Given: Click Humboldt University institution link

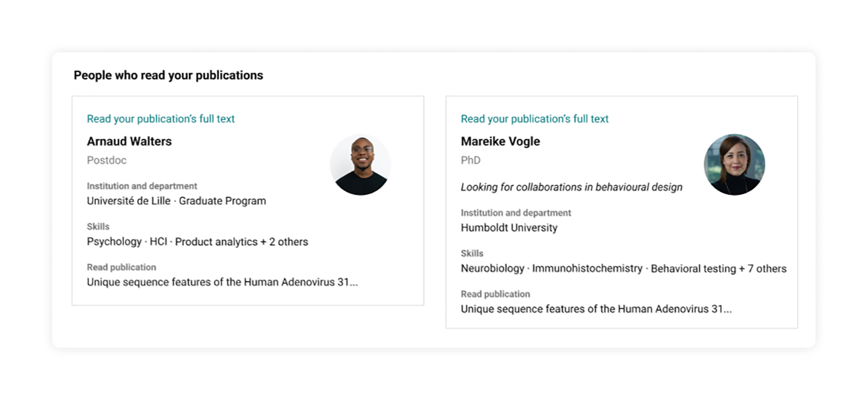Looking at the screenshot, I should (509, 227).
